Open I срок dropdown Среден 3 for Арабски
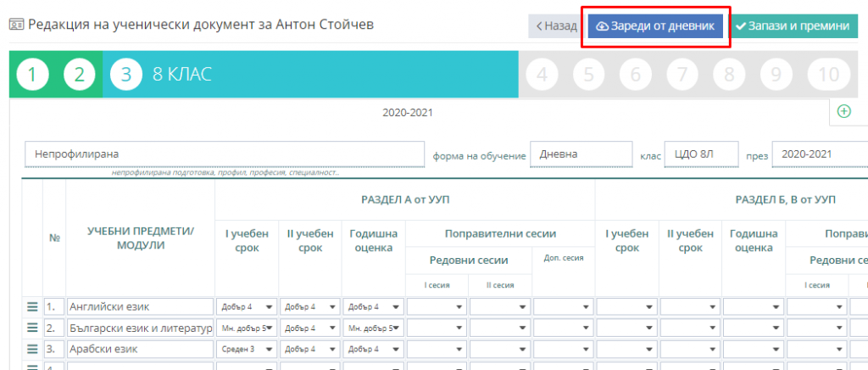Image resolution: width=868 pixels, height=370 pixels. point(247,349)
